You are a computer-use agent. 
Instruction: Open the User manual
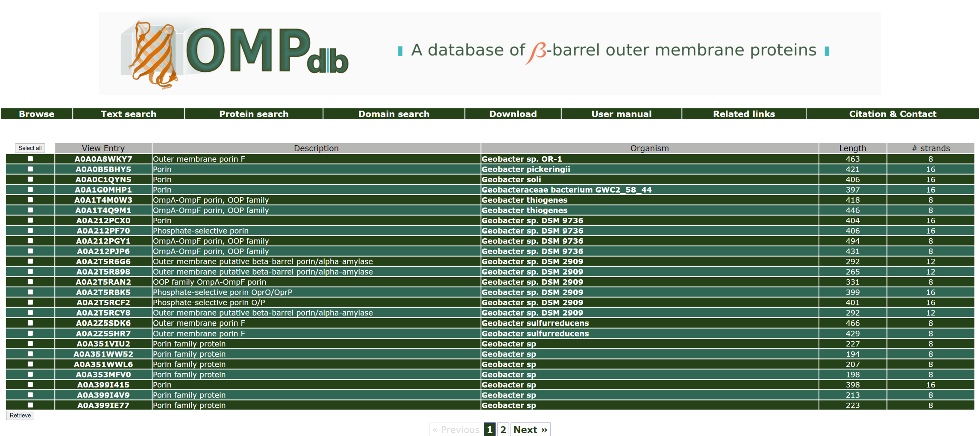tap(622, 114)
